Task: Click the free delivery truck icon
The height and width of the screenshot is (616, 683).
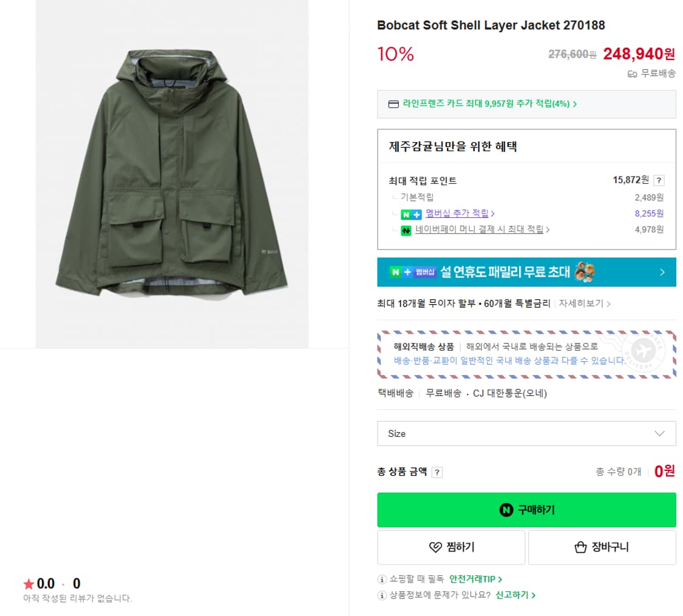Action: [632, 74]
